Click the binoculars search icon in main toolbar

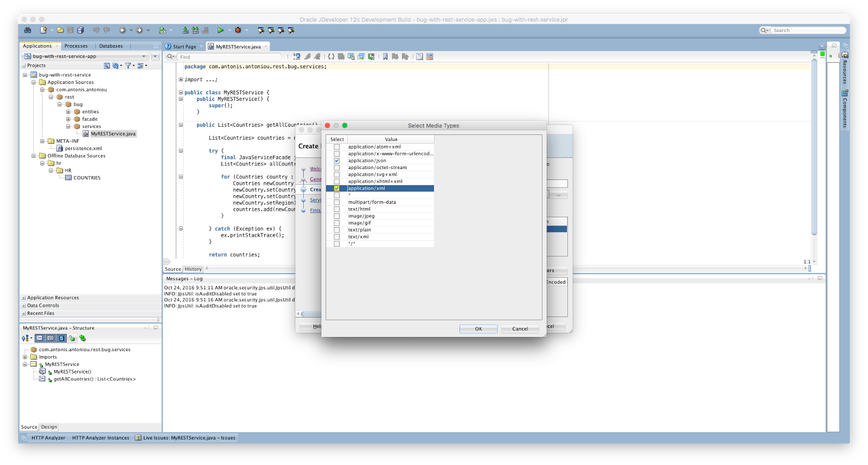(28, 30)
